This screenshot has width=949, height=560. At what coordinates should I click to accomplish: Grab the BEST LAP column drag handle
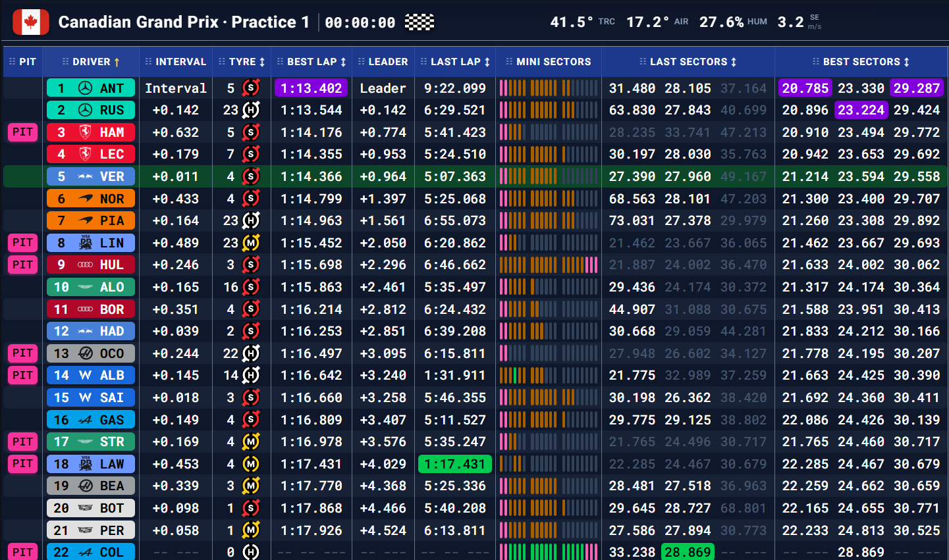[280, 62]
